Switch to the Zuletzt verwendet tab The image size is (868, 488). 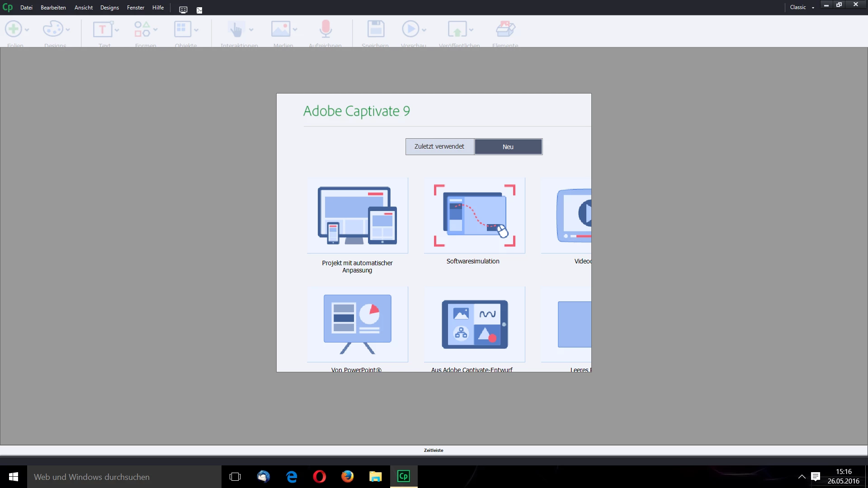pyautogui.click(x=439, y=146)
